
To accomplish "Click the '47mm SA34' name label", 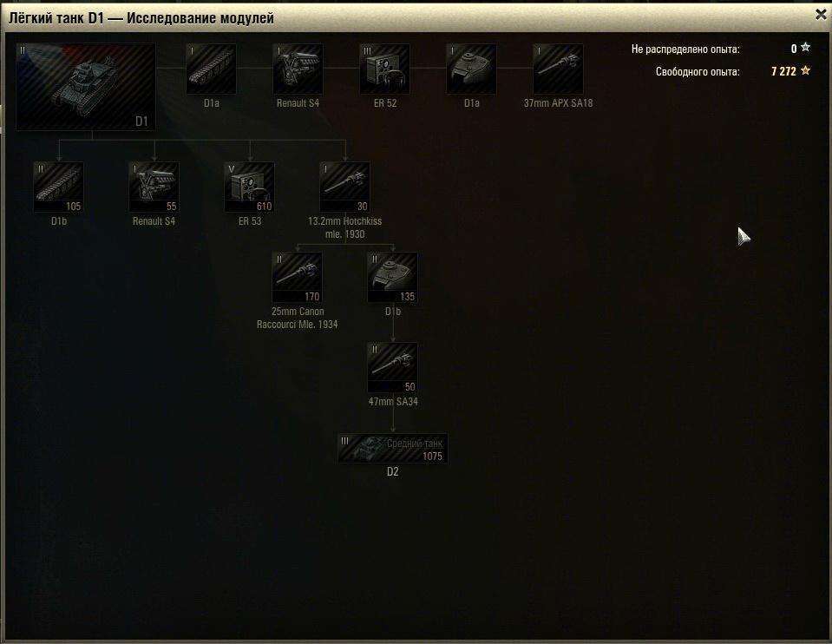I will click(393, 402).
